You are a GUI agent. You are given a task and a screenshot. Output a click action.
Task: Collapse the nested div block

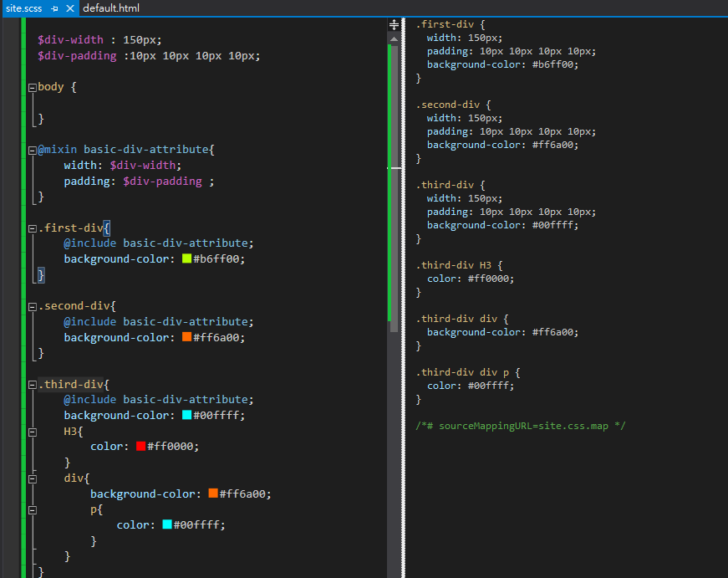33,479
